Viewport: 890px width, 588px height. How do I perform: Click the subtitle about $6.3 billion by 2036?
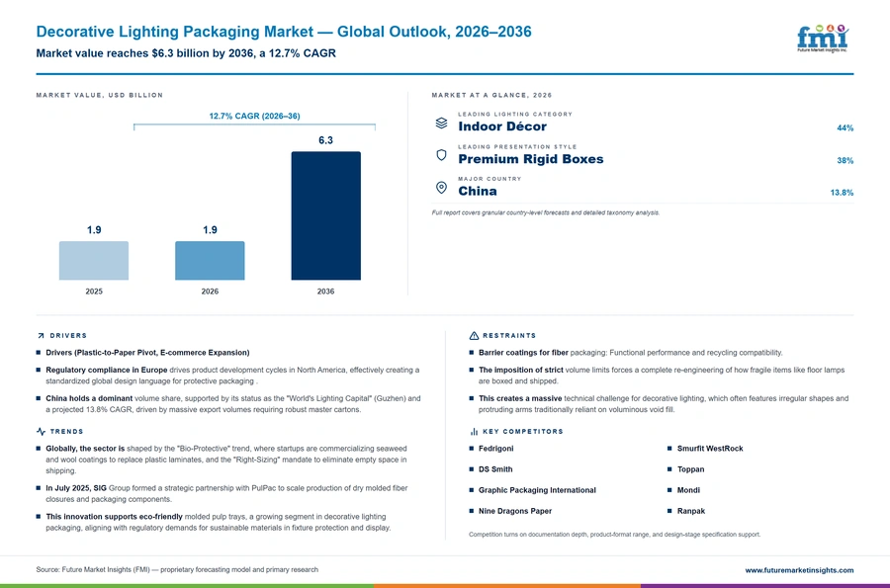[x=186, y=53]
